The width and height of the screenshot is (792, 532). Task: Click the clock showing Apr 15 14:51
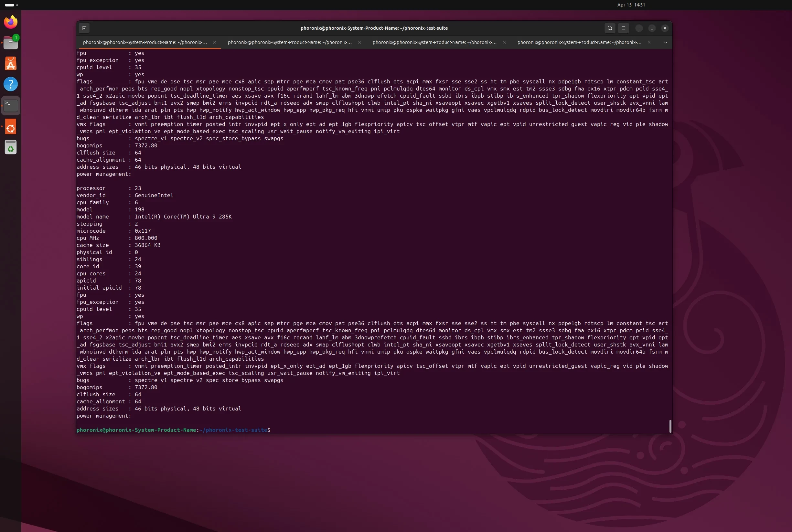pos(631,5)
